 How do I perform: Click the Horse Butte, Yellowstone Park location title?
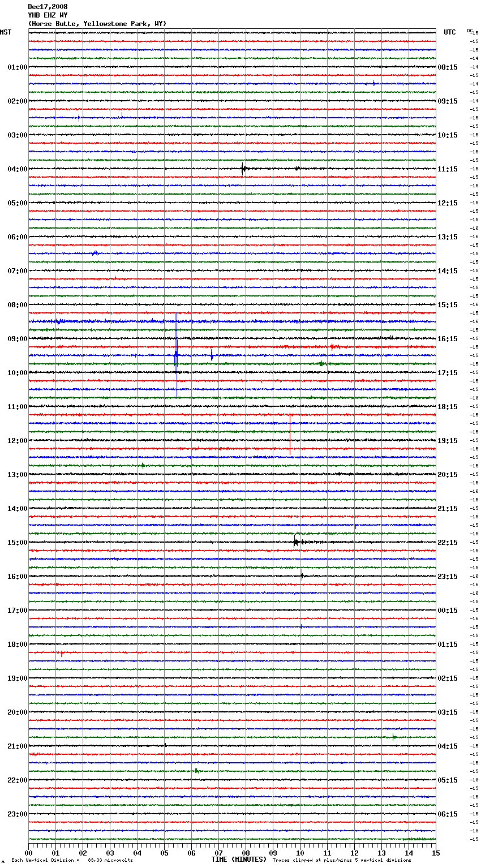pyautogui.click(x=97, y=24)
